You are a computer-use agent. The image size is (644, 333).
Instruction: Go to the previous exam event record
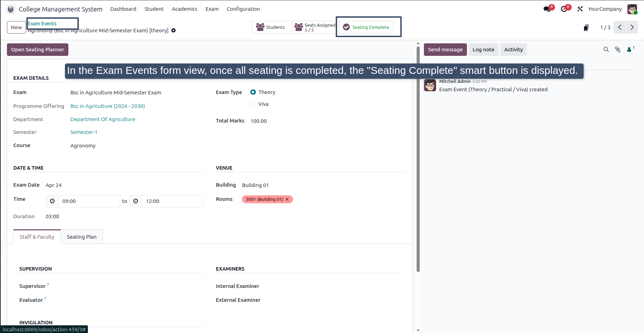[620, 27]
